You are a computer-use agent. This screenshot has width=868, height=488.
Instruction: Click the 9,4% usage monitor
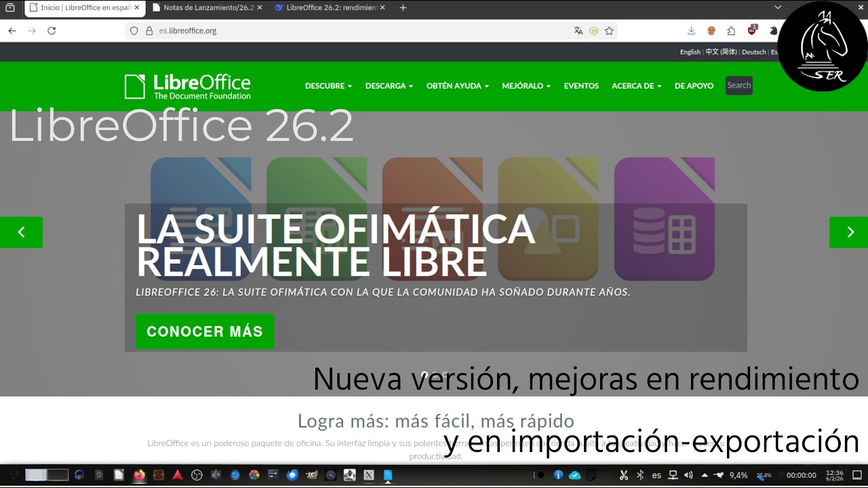coord(738,475)
